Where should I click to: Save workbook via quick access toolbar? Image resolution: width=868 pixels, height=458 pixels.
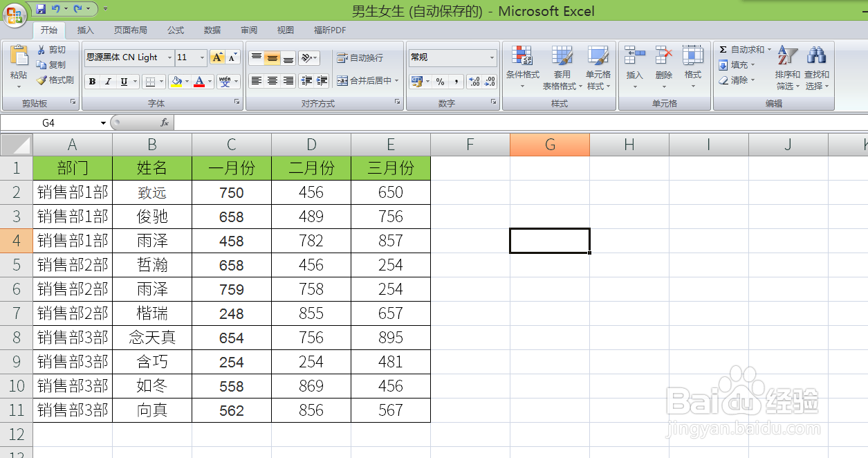(41, 9)
